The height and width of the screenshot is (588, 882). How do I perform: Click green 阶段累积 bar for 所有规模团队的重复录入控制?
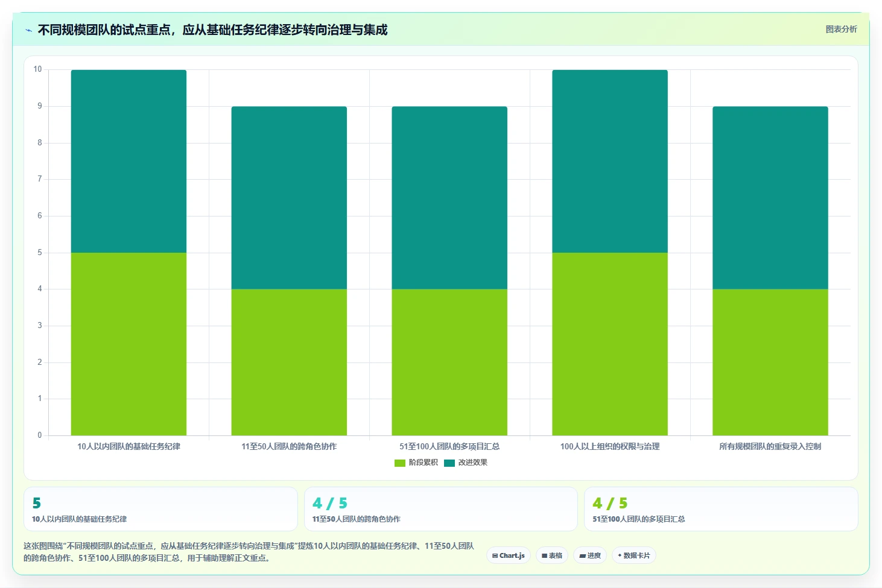(x=770, y=362)
